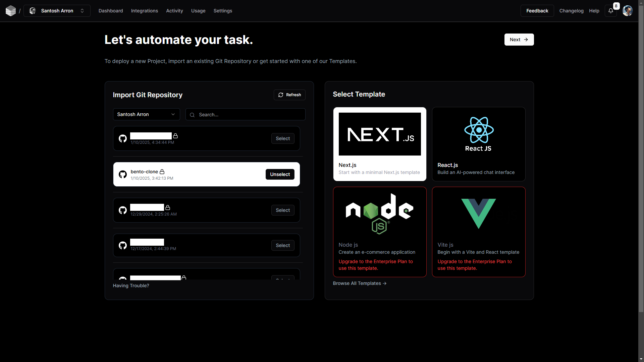Click the Vite js template title
Screen dimensions: 644x362
[x=445, y=245]
